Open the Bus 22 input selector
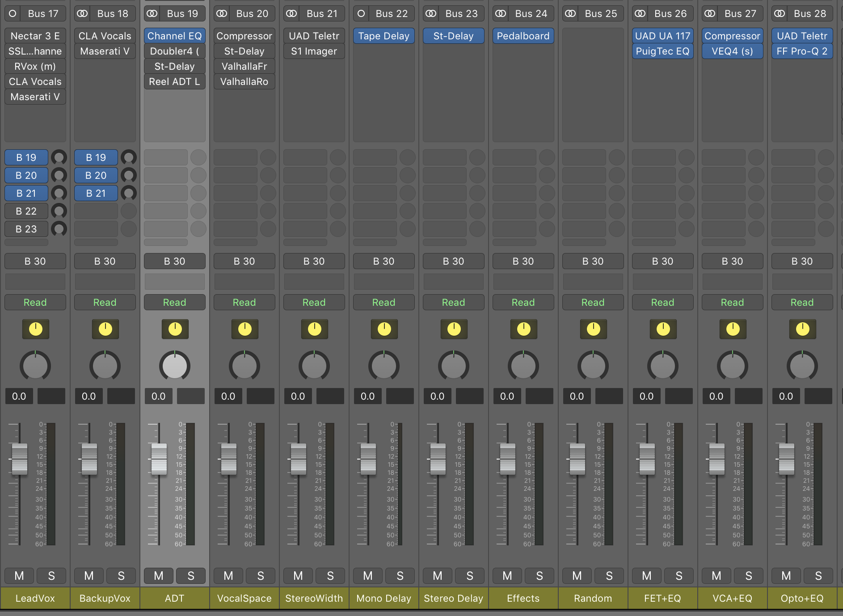 (392, 14)
